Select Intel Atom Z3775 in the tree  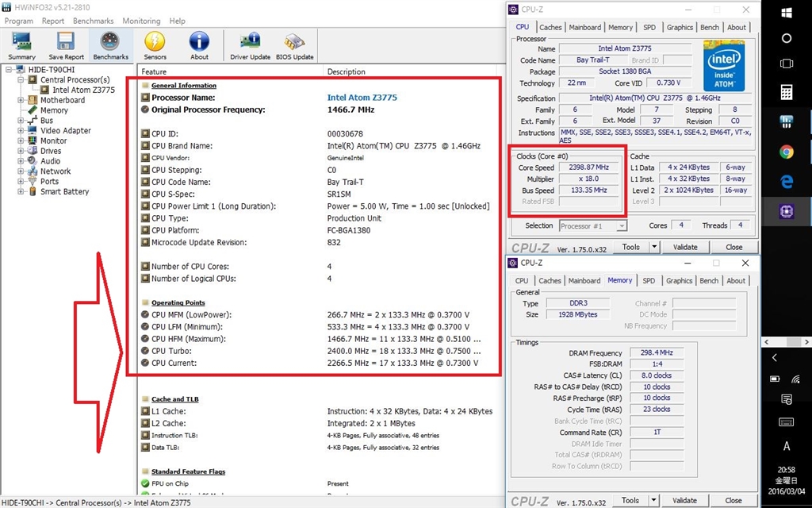click(83, 90)
